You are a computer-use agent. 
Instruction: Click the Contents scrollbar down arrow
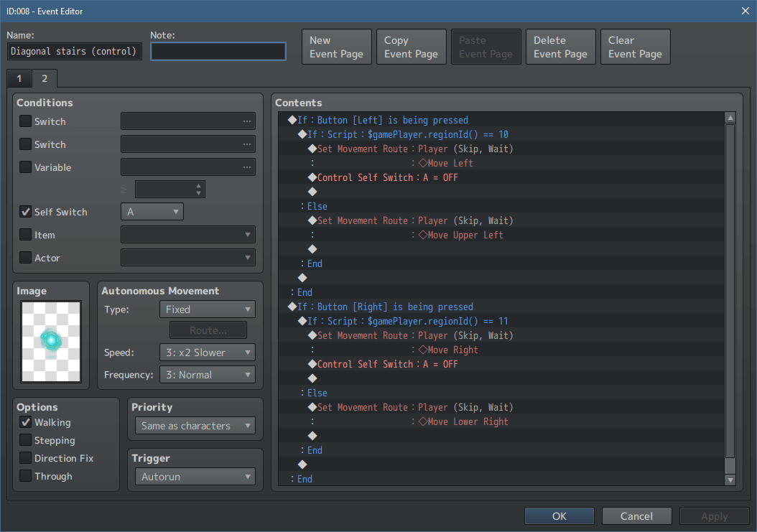click(730, 480)
